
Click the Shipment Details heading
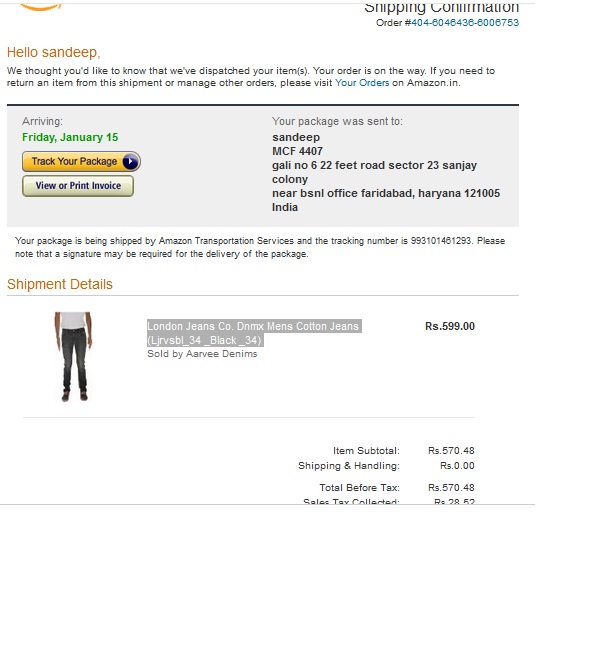60,284
